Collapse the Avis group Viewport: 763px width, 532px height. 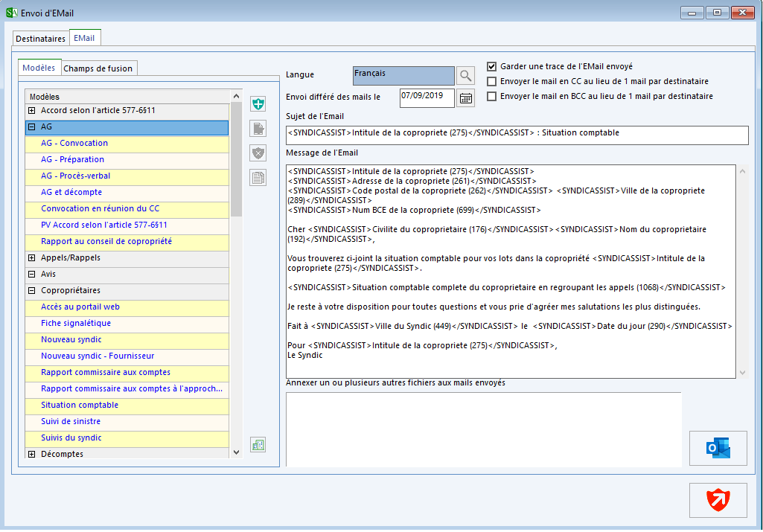tap(31, 275)
